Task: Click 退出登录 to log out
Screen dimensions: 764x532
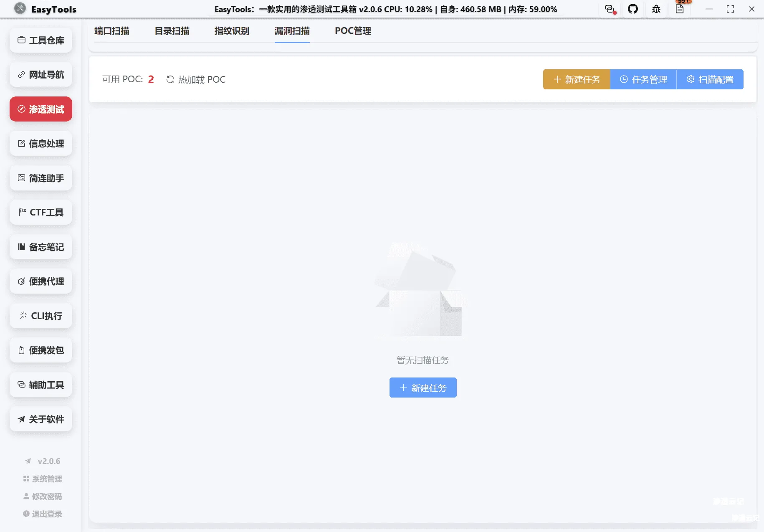Action: 42,514
